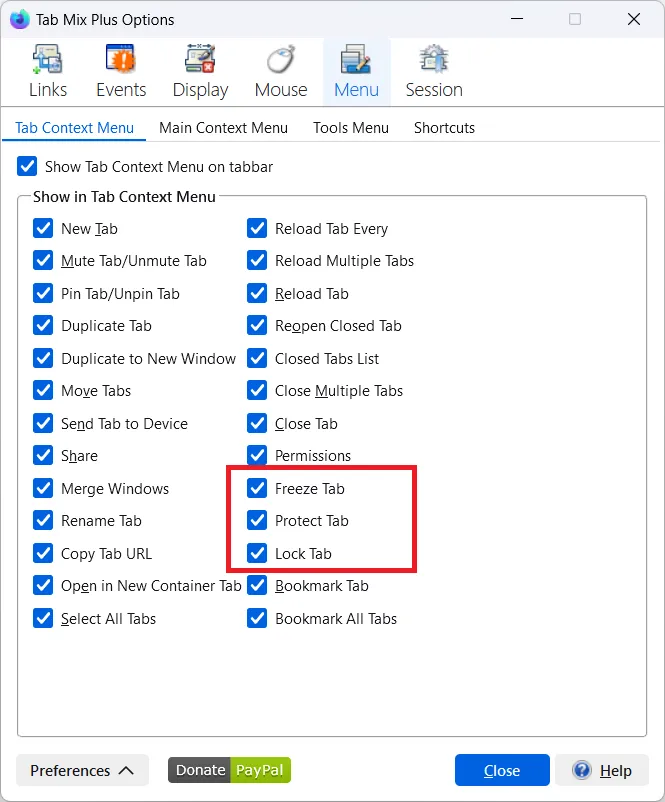
Task: Click the Donate PayPal button
Action: click(x=229, y=770)
